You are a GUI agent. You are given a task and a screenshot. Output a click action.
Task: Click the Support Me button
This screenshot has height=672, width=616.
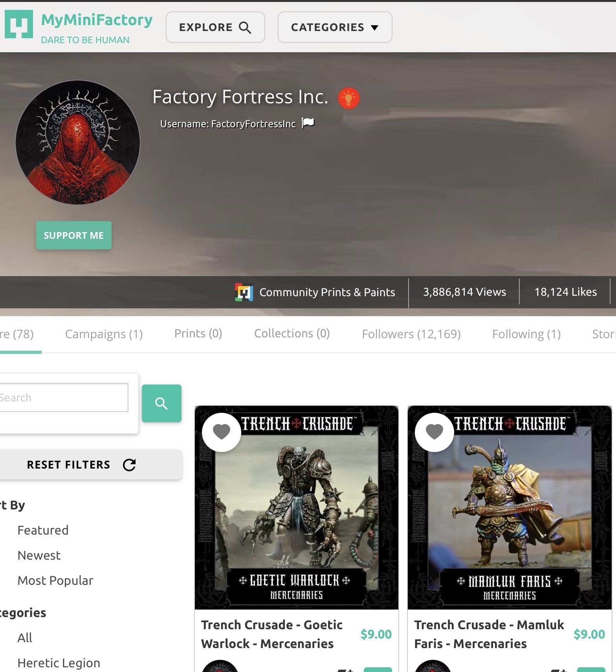74,235
